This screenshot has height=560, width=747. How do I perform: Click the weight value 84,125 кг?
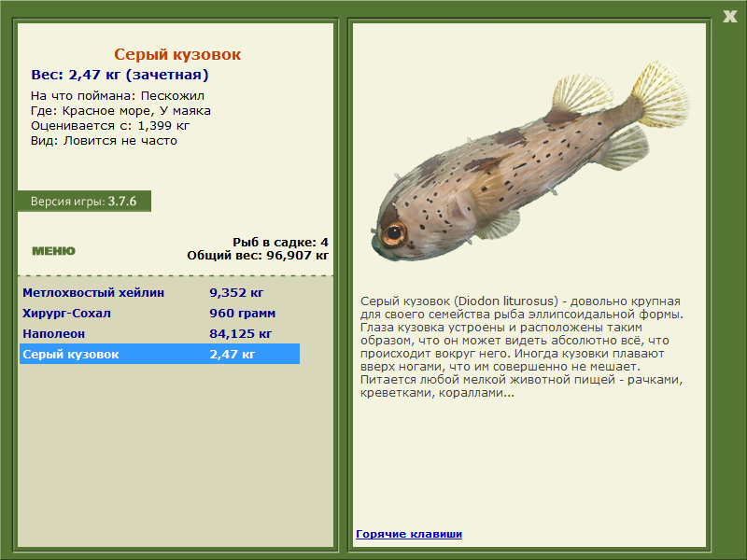(x=241, y=334)
